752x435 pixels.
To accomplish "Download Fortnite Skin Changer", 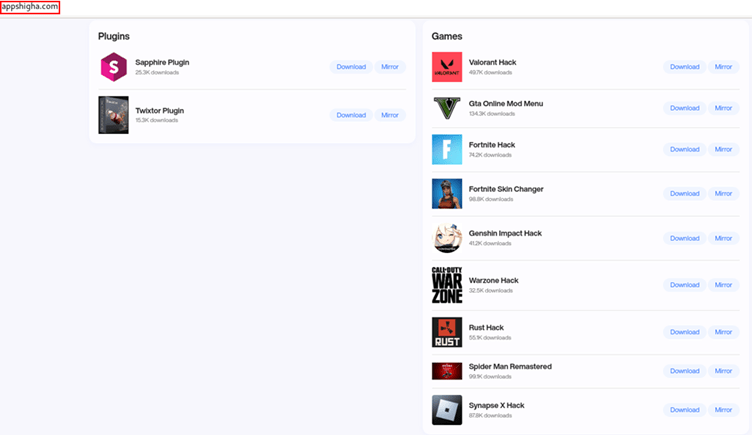I will [x=684, y=193].
